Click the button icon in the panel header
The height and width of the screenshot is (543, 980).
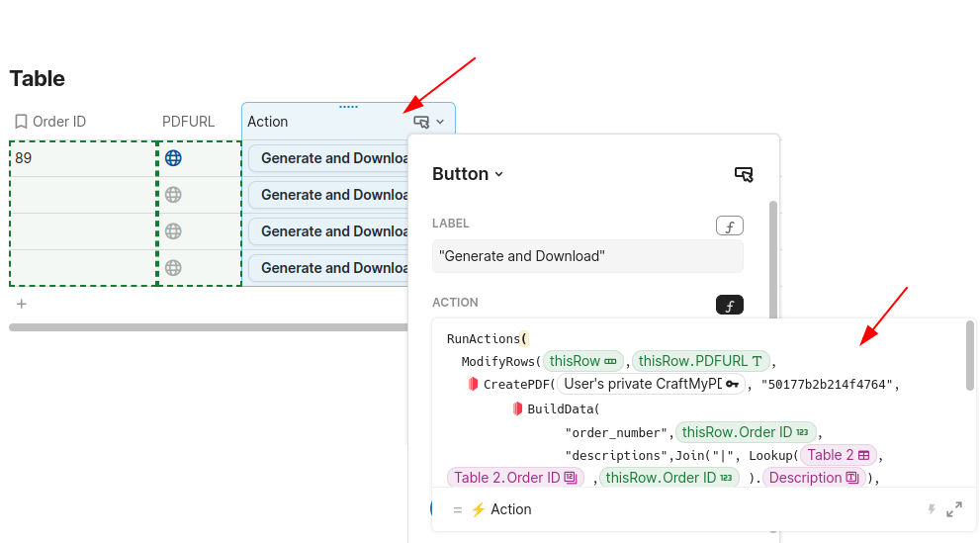click(744, 174)
